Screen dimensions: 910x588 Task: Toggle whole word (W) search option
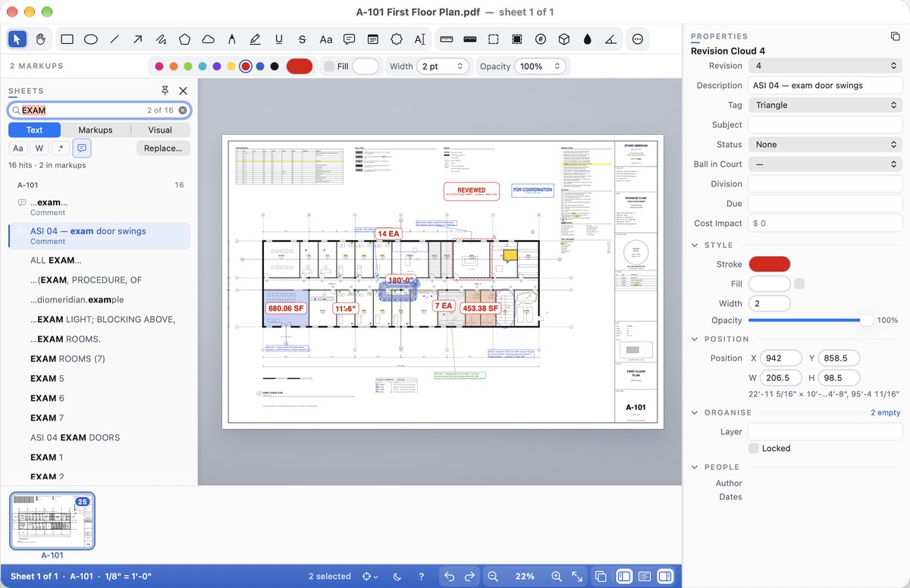point(39,149)
